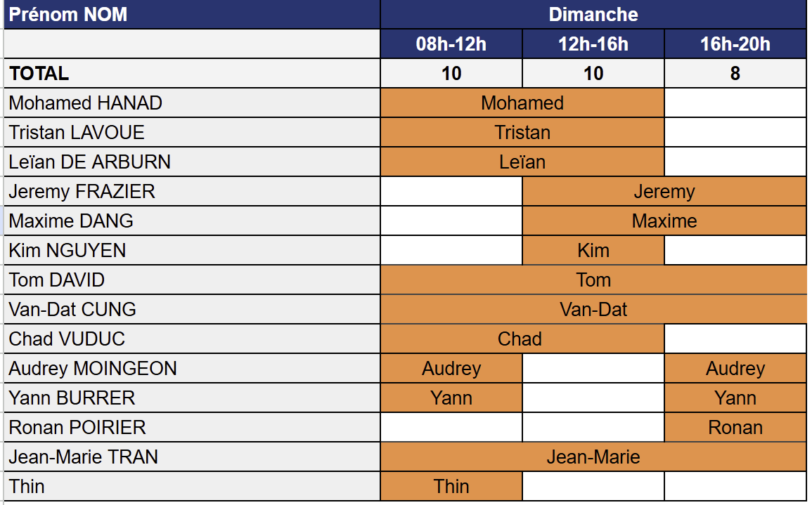The image size is (812, 505).
Task: Click the 16h-20h column header
Action: click(x=735, y=44)
